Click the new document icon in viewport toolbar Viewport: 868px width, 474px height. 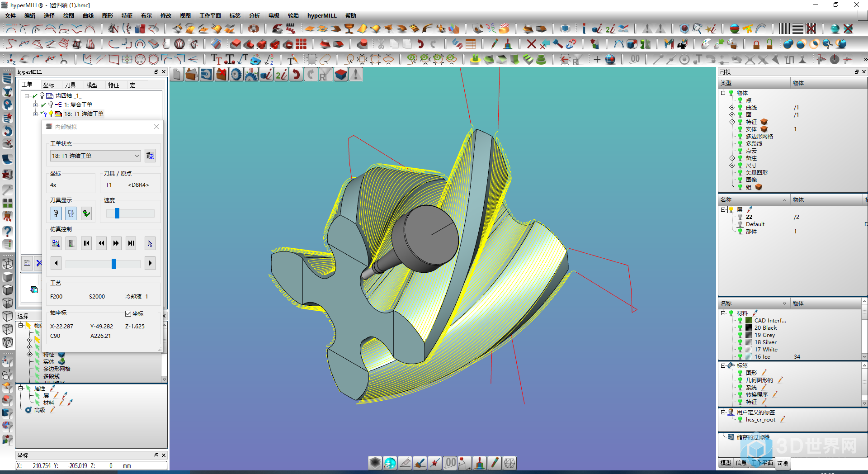177,75
